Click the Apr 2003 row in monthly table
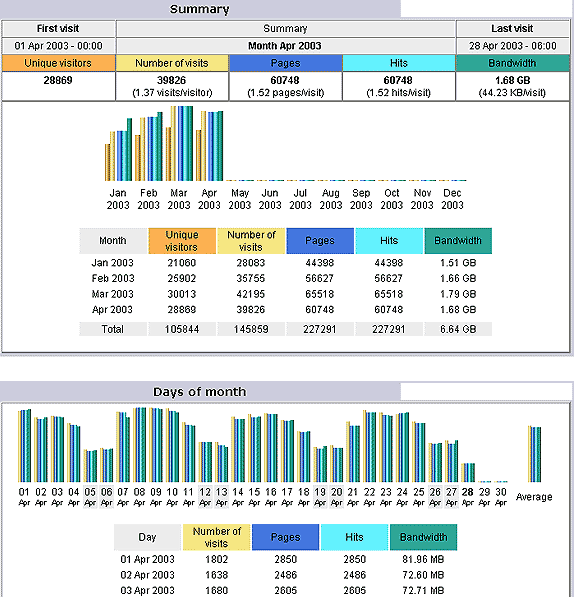The width and height of the screenshot is (574, 597). [285, 310]
